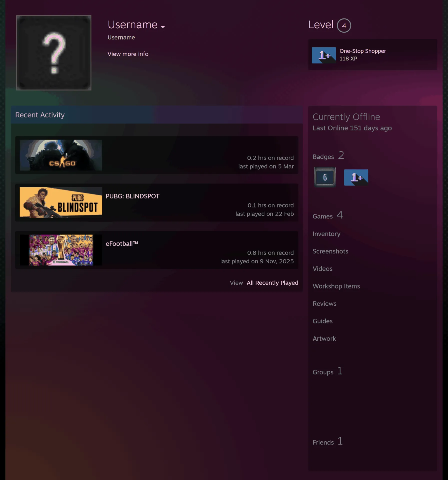
Task: View All Recently Played games
Action: (x=272, y=283)
